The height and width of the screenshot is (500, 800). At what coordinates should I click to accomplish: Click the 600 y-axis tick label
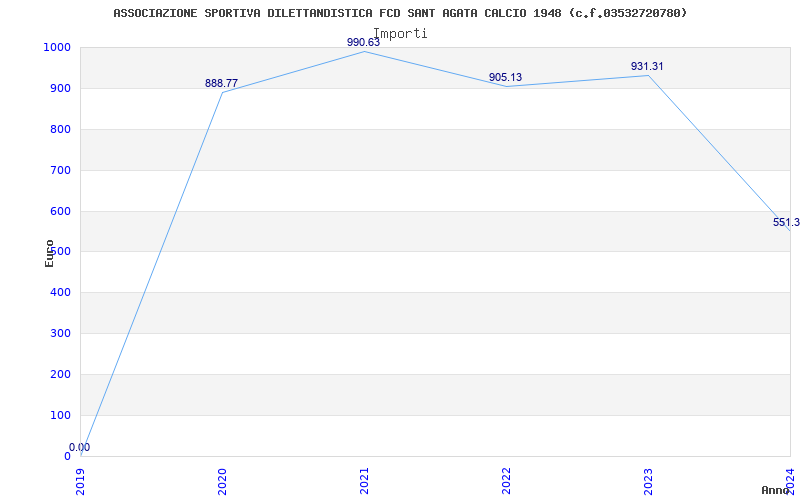pyautogui.click(x=60, y=211)
